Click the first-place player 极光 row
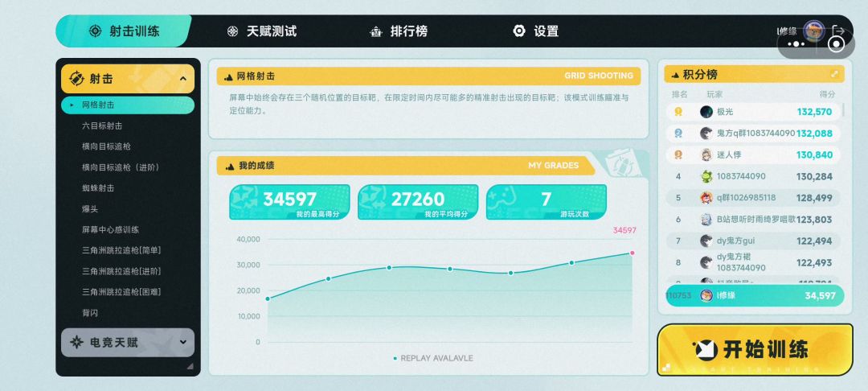Viewport: 868px width, 391px height. tap(753, 112)
